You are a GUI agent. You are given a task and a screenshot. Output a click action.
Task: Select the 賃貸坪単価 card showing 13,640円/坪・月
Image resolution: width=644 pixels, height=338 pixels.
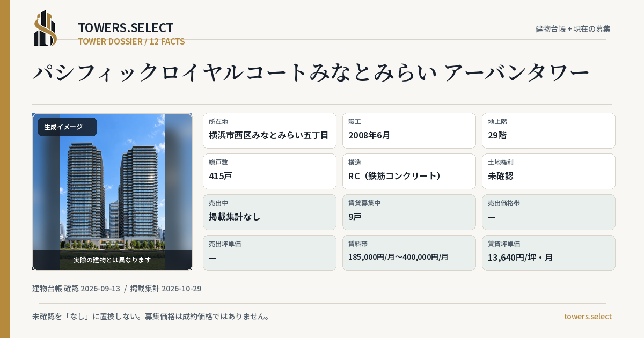pos(548,253)
